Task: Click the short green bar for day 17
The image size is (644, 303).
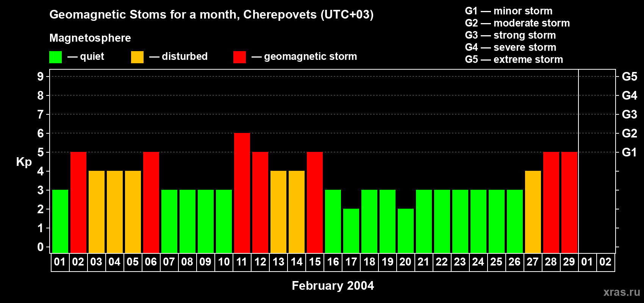Action: coord(351,231)
